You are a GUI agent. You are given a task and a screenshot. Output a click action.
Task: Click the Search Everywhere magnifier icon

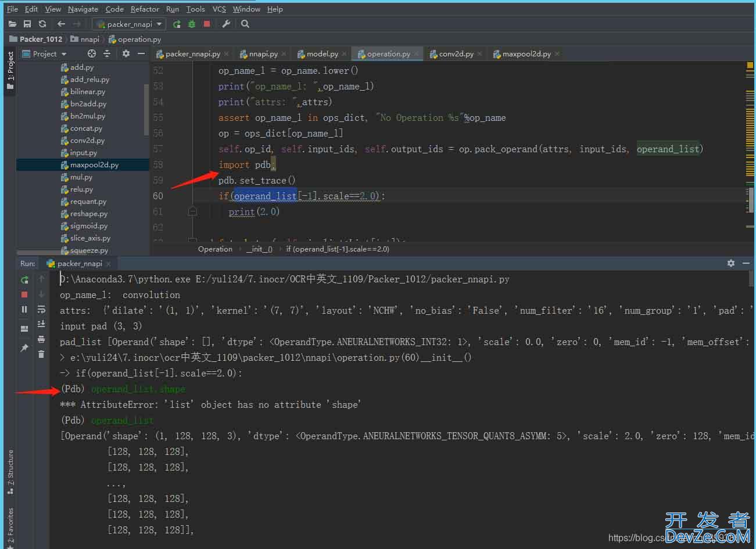tap(245, 24)
